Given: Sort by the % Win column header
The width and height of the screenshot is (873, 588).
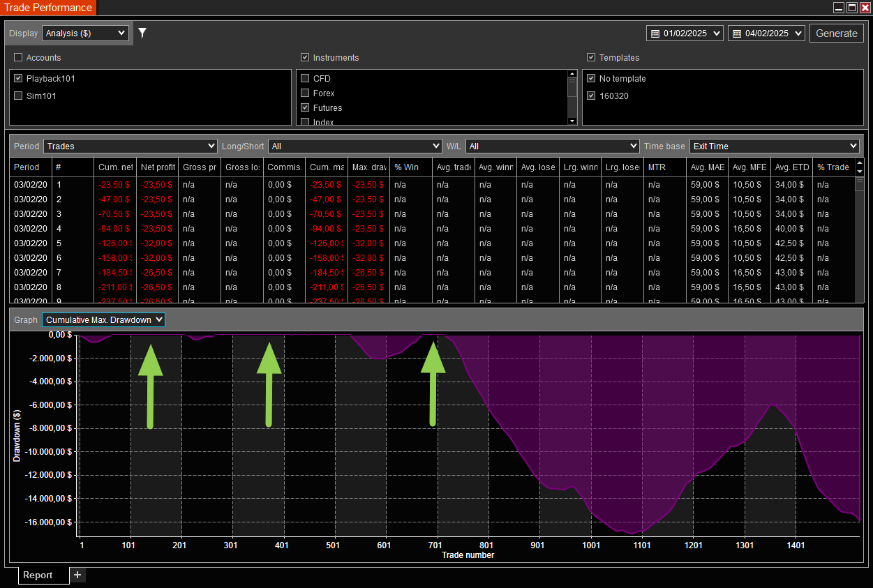Looking at the screenshot, I should 407,167.
